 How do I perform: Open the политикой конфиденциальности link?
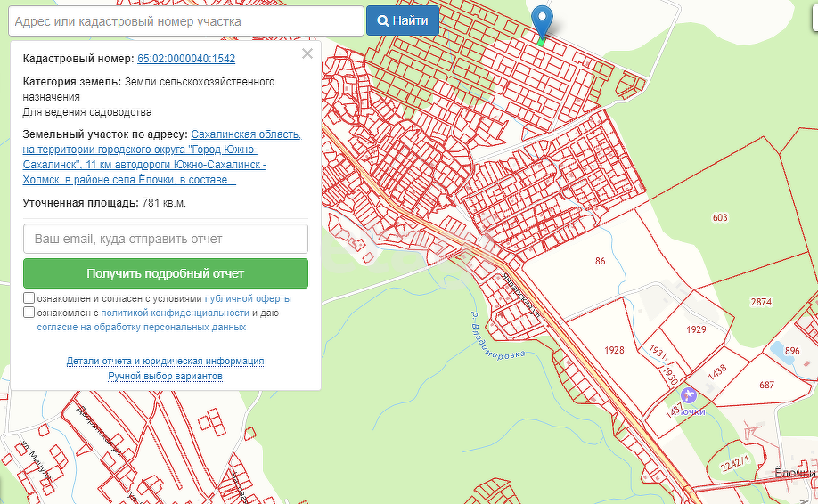pyautogui.click(x=175, y=313)
